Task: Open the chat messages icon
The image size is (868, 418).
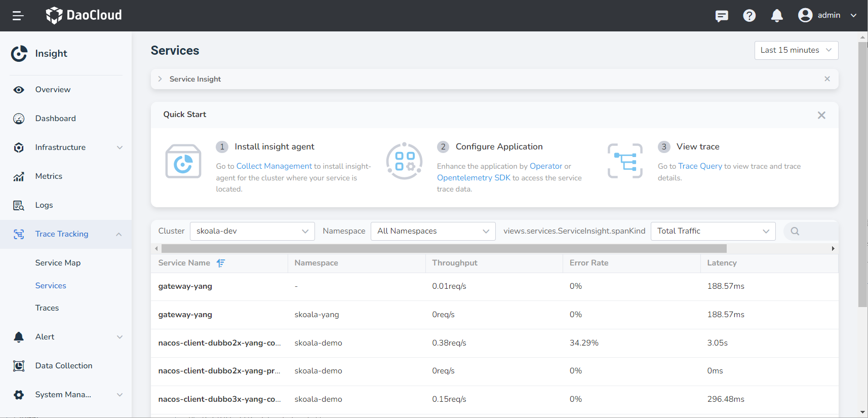Action: pyautogui.click(x=722, y=16)
